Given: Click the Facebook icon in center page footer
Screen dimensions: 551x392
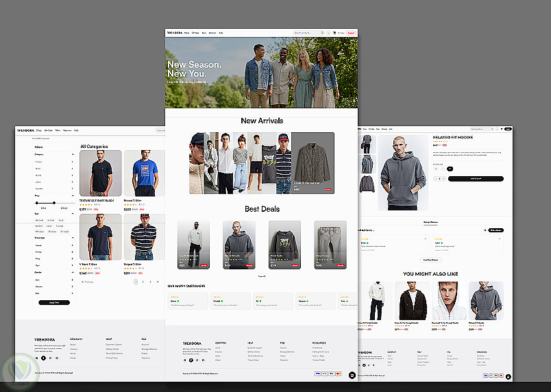Looking at the screenshot, I should coord(191,360).
